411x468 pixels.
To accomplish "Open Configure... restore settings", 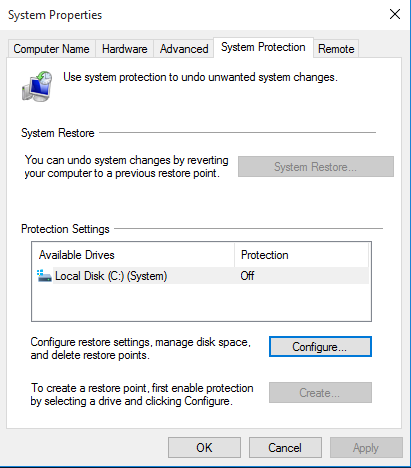I will click(x=320, y=347).
